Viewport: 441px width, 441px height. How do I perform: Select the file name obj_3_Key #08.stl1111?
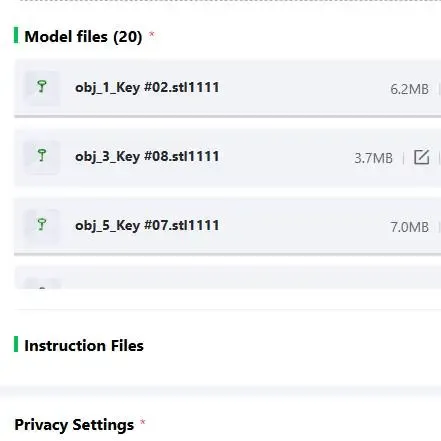pos(147,157)
